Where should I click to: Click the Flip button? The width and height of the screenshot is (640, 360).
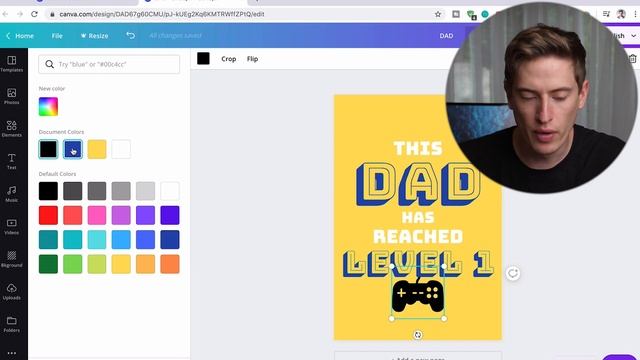252,59
